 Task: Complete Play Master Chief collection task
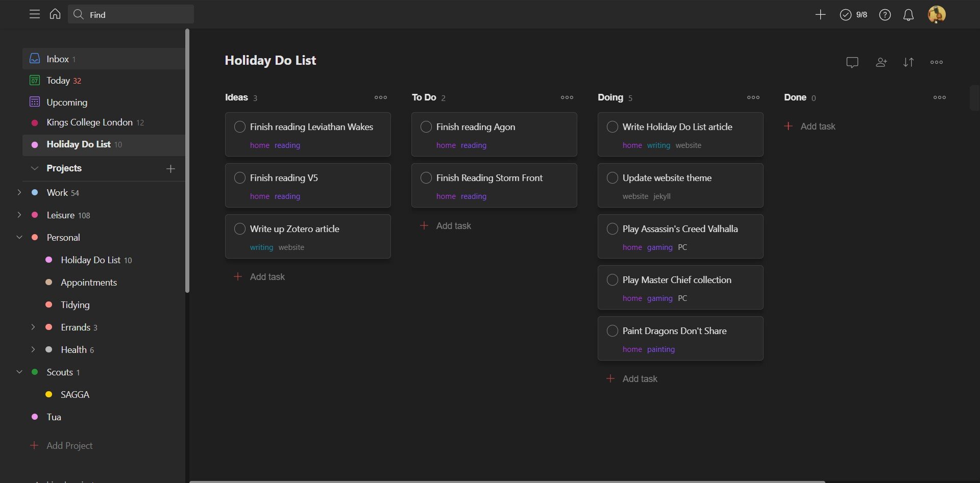(x=612, y=280)
